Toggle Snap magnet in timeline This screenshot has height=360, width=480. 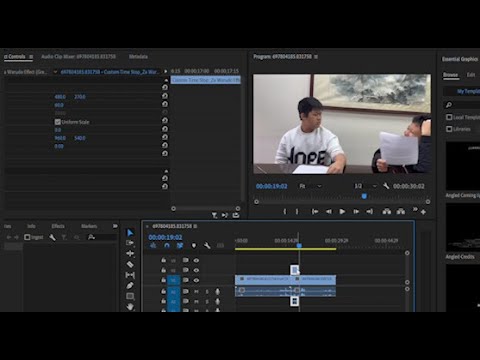point(167,246)
